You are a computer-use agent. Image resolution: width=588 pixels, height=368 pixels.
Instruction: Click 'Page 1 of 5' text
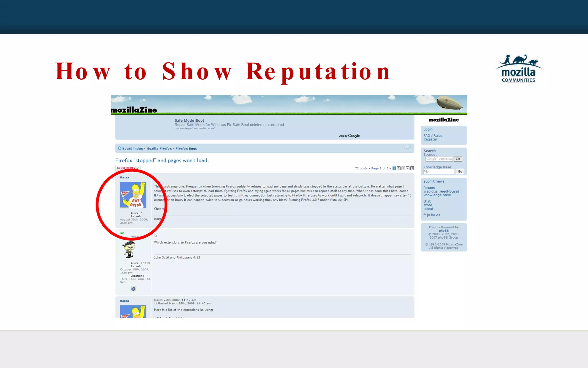click(x=380, y=168)
